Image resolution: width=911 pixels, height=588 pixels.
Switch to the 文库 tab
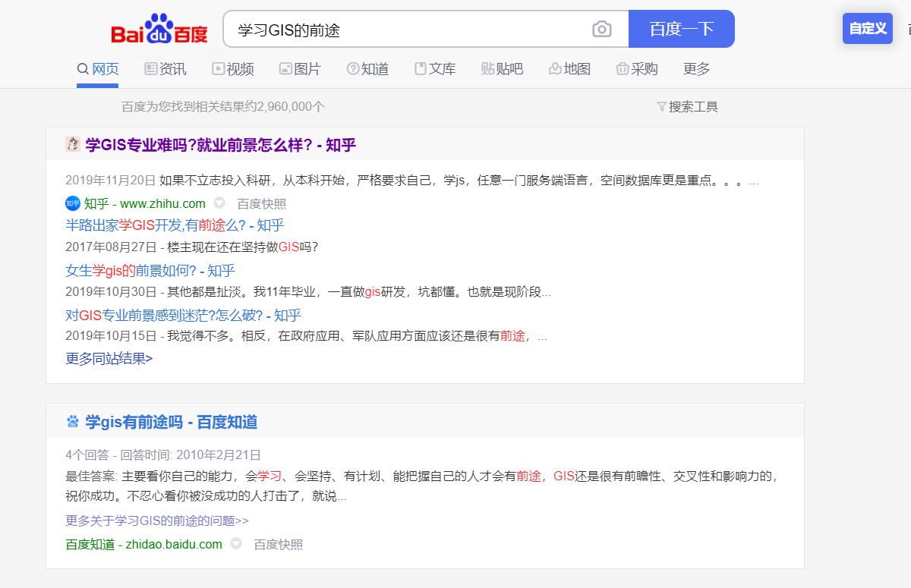[435, 69]
